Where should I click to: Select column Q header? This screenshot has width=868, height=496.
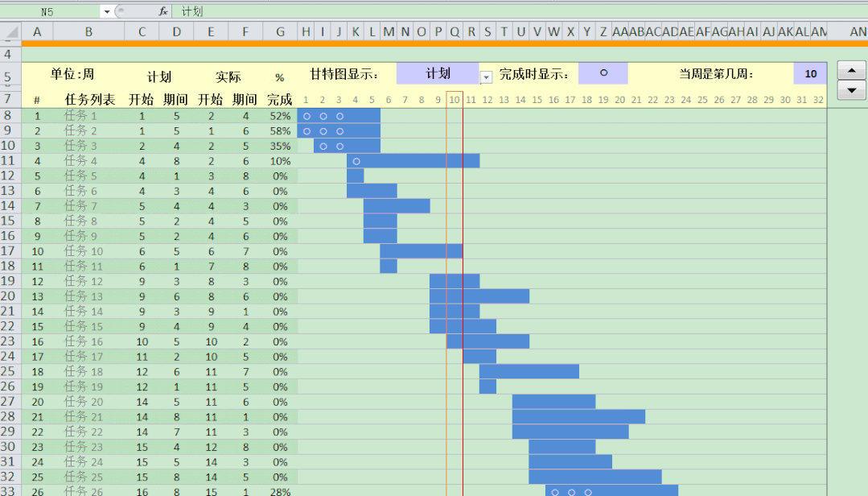pos(455,31)
